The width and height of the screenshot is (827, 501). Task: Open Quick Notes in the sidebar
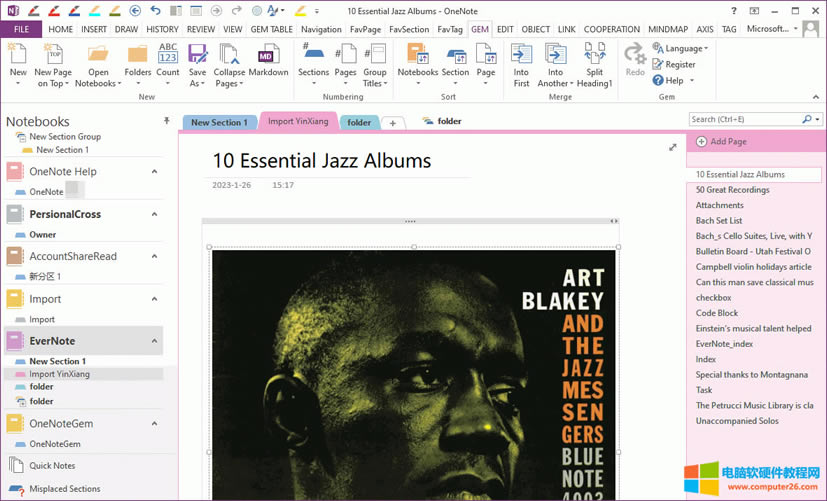click(x=51, y=466)
